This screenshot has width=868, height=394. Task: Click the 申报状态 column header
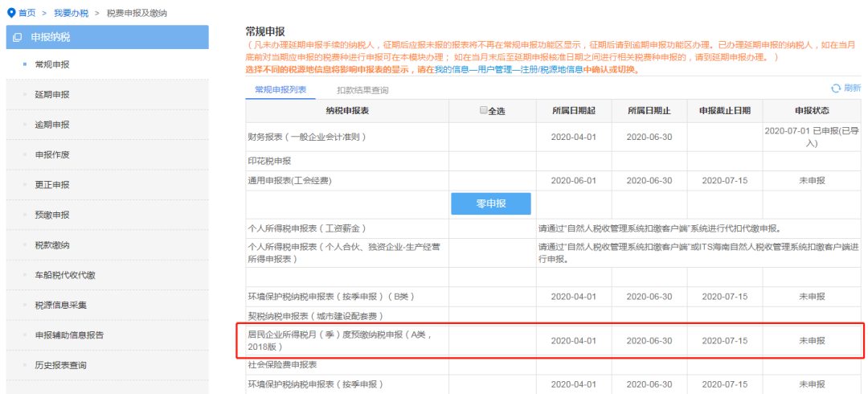812,111
